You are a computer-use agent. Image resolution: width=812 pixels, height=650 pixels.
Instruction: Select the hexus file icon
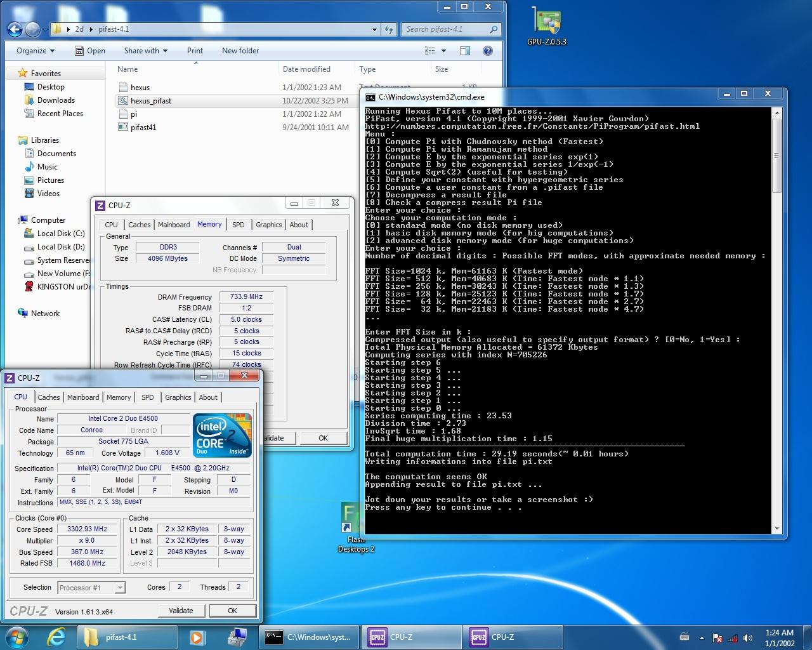(x=124, y=88)
